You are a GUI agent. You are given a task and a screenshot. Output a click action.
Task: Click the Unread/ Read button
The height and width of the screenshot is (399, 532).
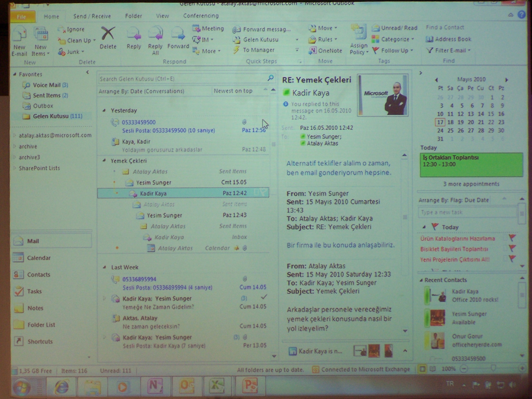pyautogui.click(x=394, y=28)
